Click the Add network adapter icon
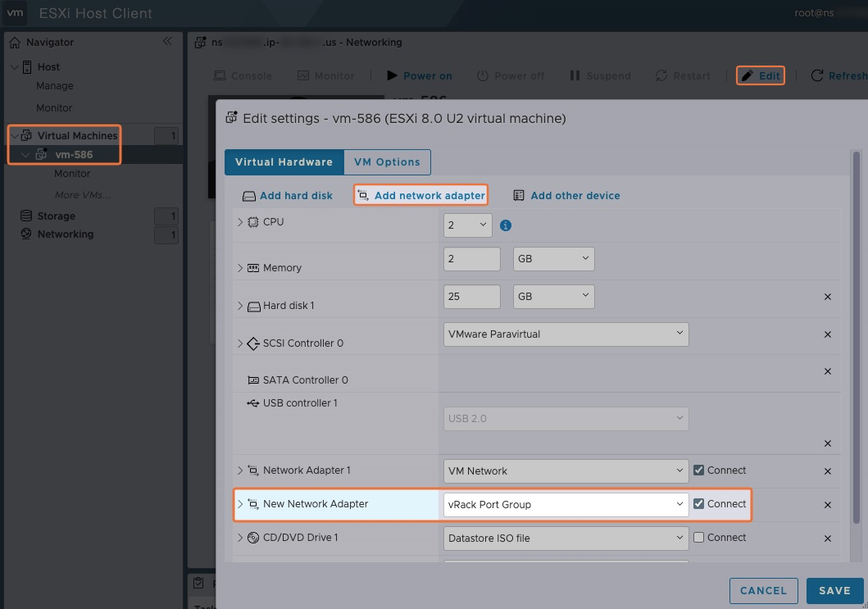The height and width of the screenshot is (609, 868). 363,195
